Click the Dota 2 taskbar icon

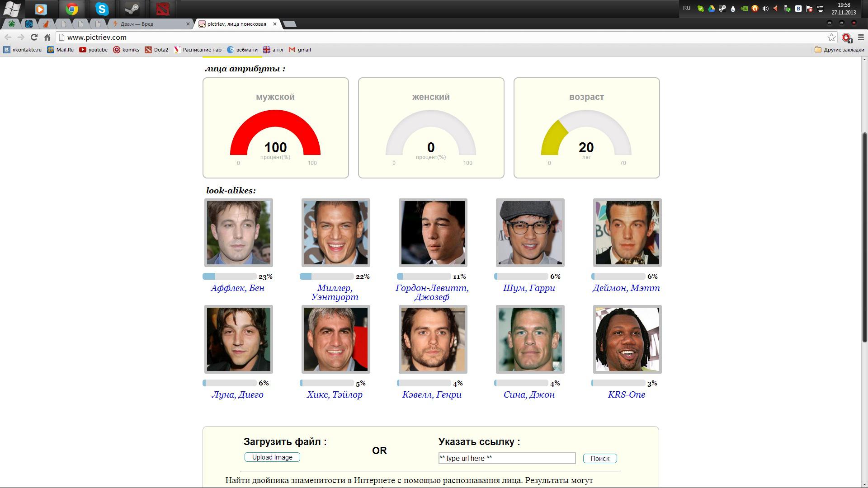pyautogui.click(x=162, y=9)
